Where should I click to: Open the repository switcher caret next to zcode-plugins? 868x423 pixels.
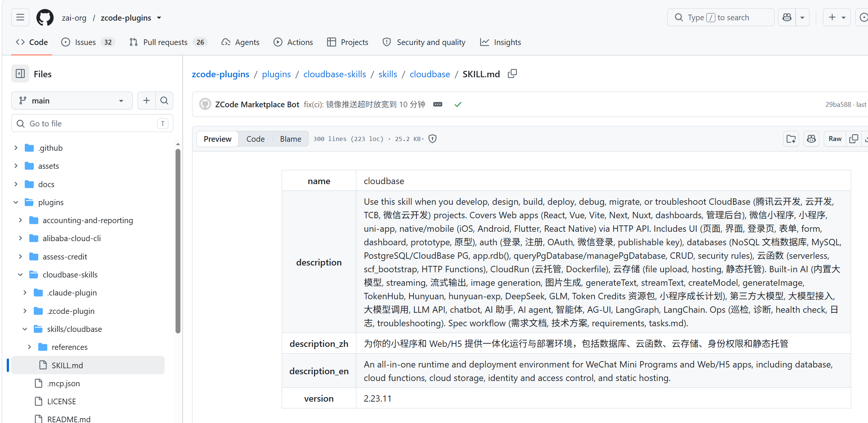(159, 18)
